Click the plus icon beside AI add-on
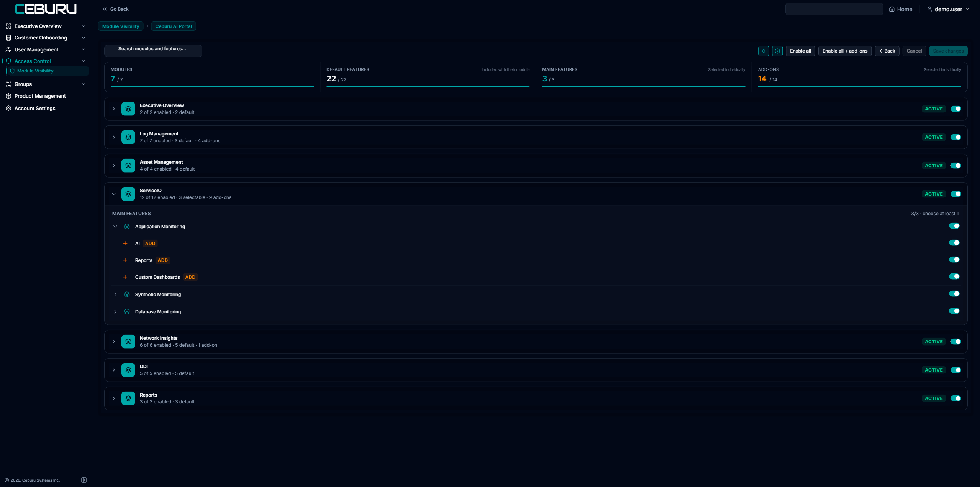Screen dimensions: 980x487 click(x=125, y=243)
